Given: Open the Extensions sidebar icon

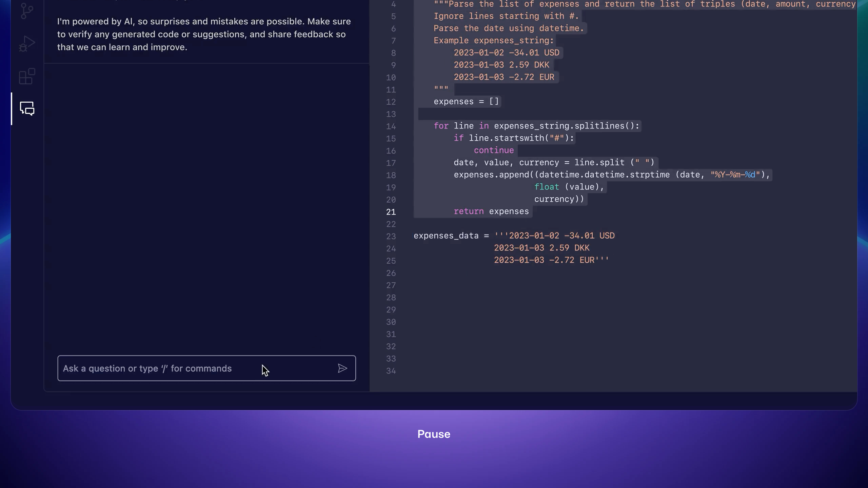Looking at the screenshot, I should point(27,76).
